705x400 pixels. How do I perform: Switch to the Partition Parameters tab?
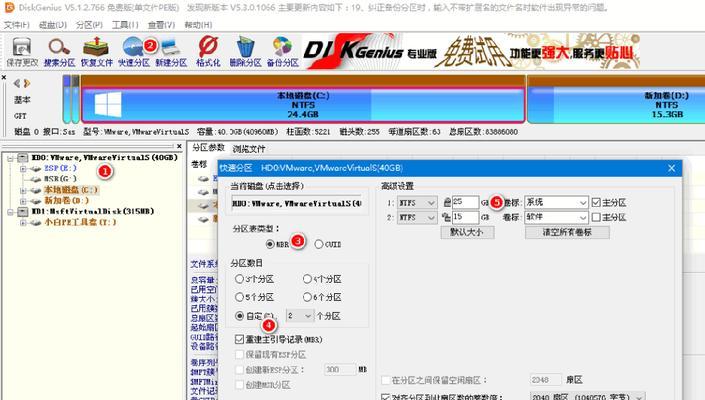point(208,147)
